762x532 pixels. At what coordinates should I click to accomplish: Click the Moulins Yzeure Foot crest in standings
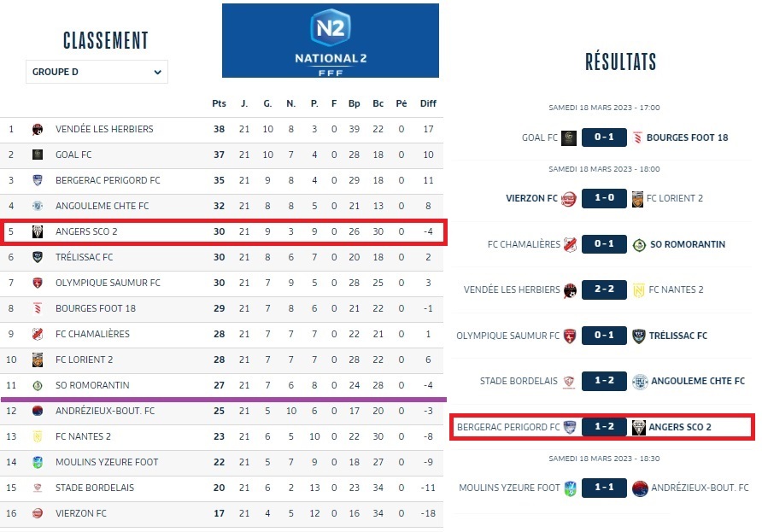coord(38,463)
